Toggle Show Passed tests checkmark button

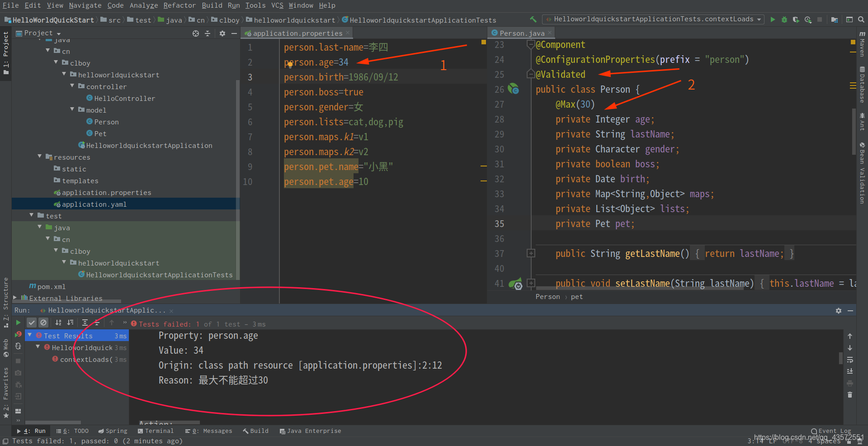click(x=32, y=323)
